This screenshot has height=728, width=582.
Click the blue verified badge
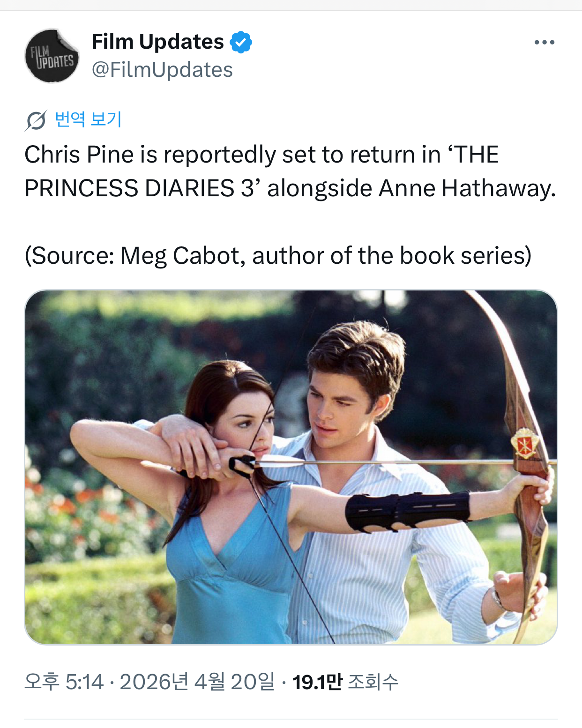(241, 42)
